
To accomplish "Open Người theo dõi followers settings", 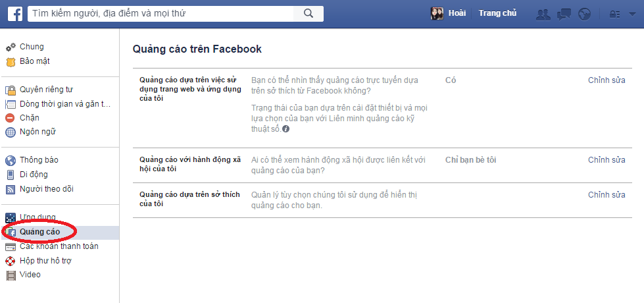I will 47,189.
